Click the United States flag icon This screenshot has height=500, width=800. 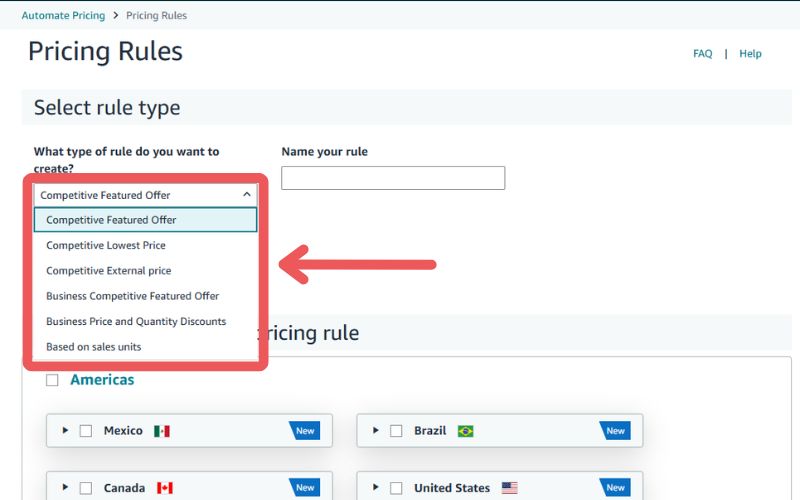(509, 488)
